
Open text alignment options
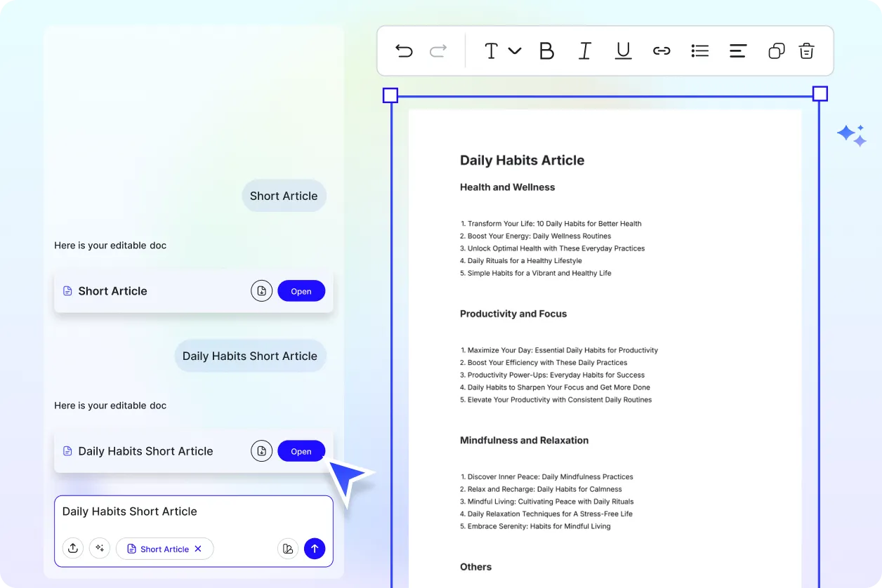click(x=738, y=51)
